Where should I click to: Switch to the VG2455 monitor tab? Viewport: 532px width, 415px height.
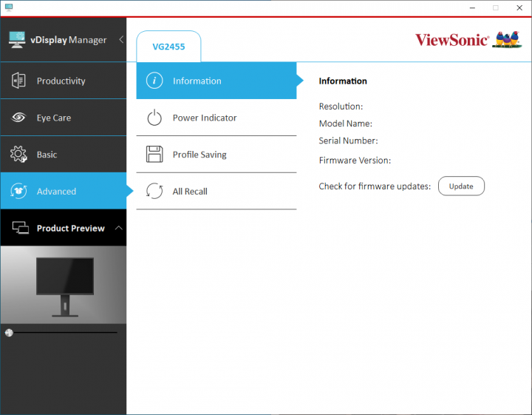168,47
